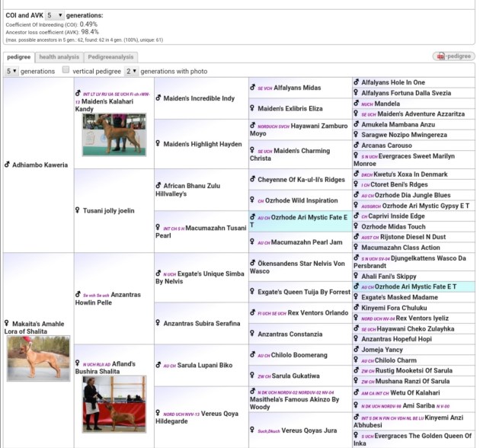The image size is (480, 448).
Task: Open Hayawani Zamburo Moyo's profile link
Action: [299, 128]
